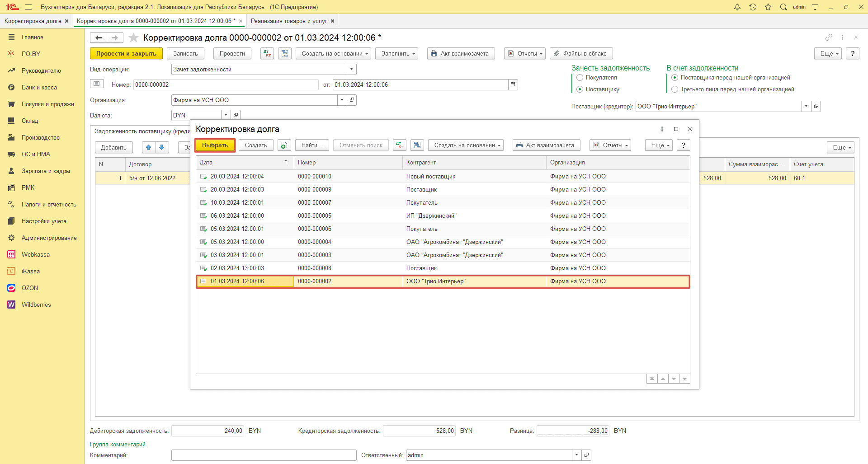Image resolution: width=868 pixels, height=464 pixels.
Task: Open Webkassa section in sidebar
Action: [36, 255]
